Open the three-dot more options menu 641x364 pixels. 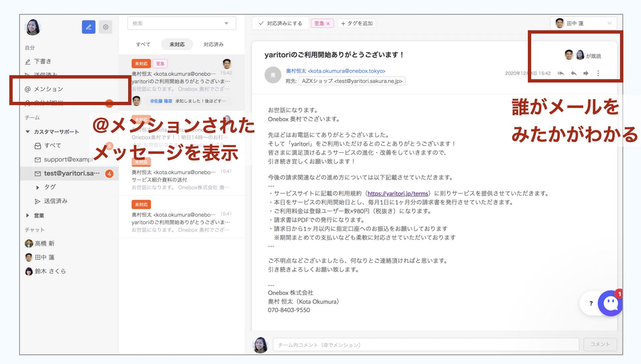[x=598, y=73]
